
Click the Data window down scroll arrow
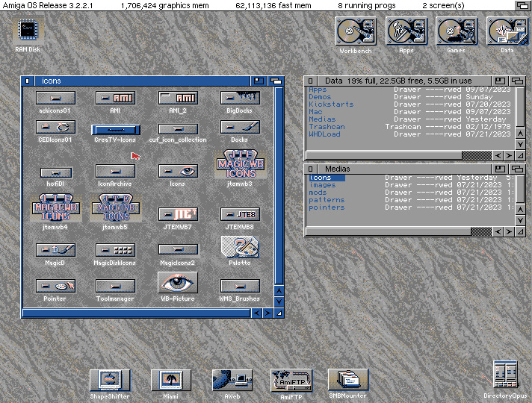click(x=521, y=144)
